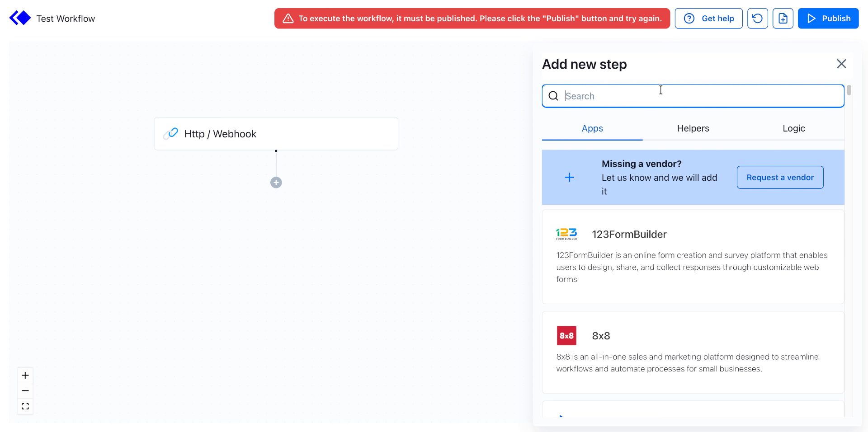Click the link icon on Http/Webhook node

point(171,133)
